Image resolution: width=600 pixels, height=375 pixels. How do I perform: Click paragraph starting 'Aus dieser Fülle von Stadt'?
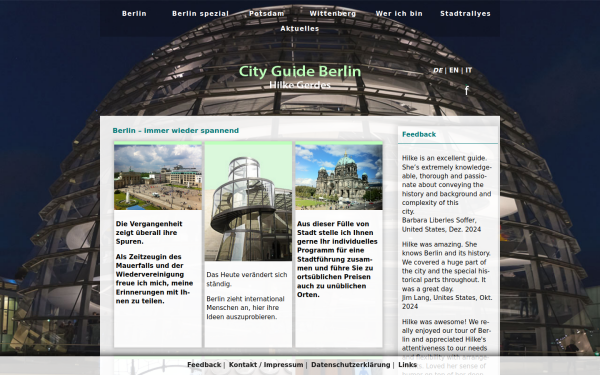tap(337, 259)
